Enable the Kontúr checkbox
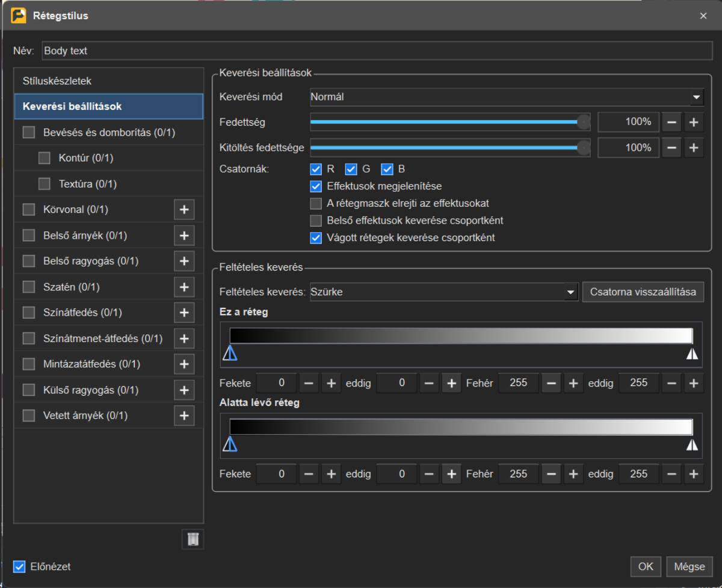This screenshot has width=722, height=588. (x=45, y=158)
